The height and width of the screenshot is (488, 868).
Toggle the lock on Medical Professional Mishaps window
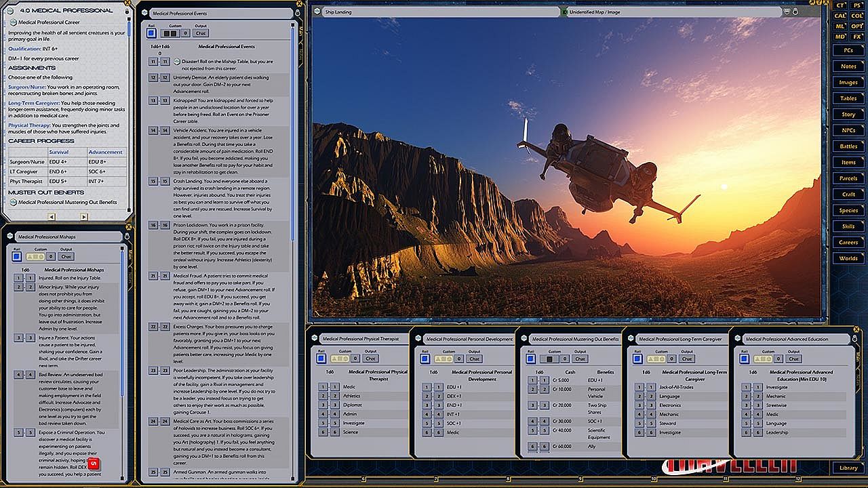tap(127, 237)
